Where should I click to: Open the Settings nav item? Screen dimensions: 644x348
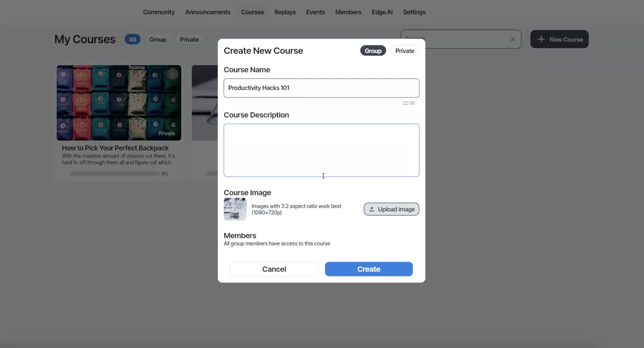click(x=414, y=12)
